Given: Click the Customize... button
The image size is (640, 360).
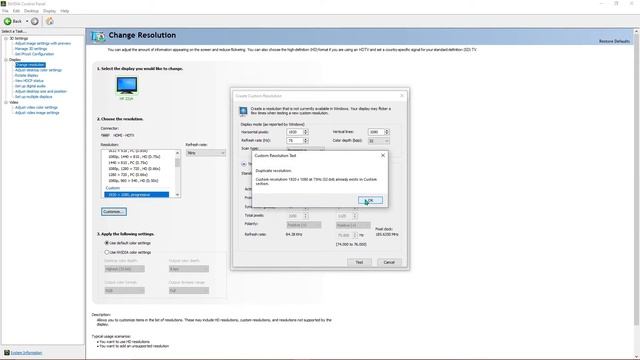Looking at the screenshot, I should pos(114,212).
